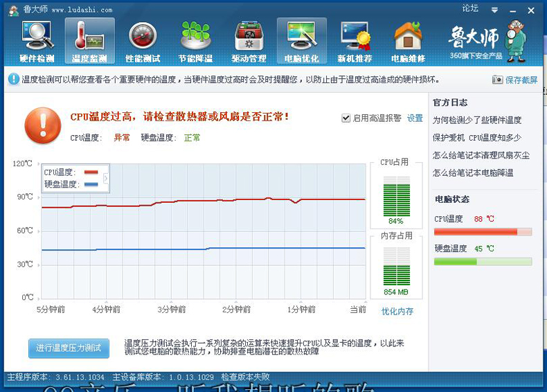Click the 官方日志 heading
Screen dimensions: 547x392
pos(450,103)
